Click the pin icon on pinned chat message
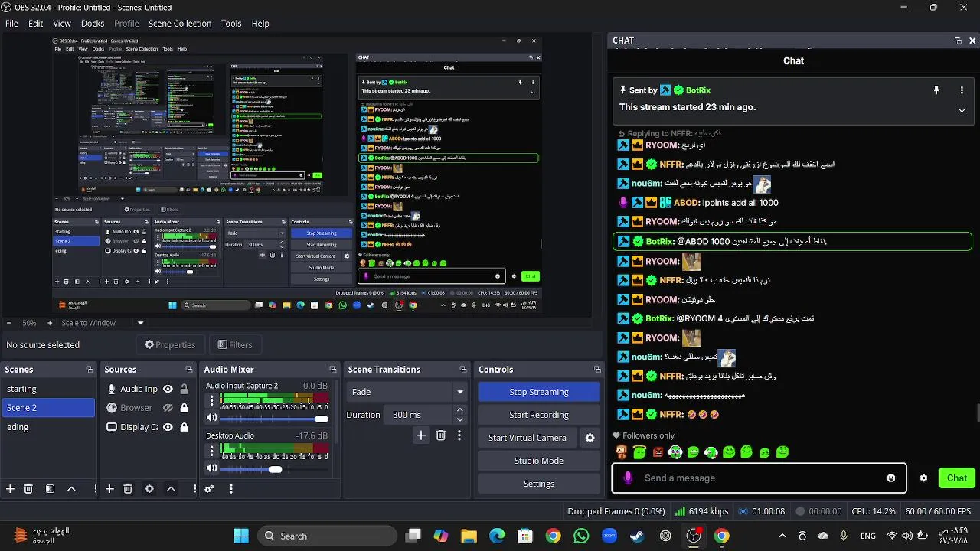The image size is (980, 551). coord(936,90)
